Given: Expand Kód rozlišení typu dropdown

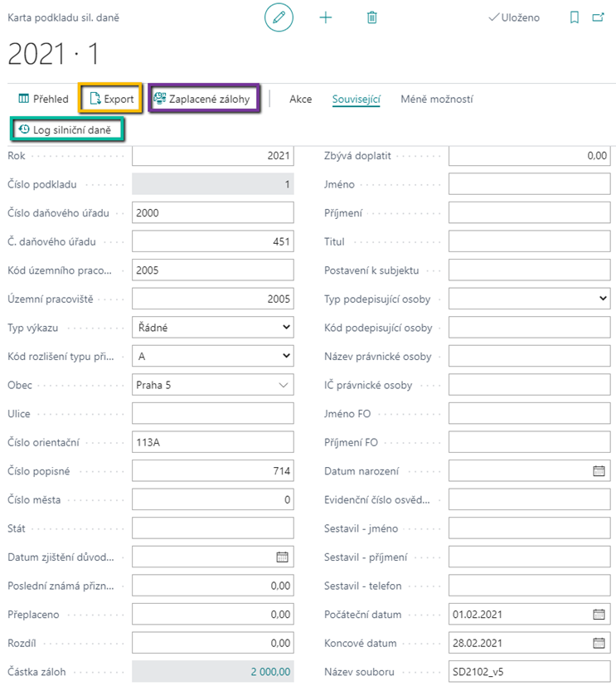Looking at the screenshot, I should click(x=286, y=356).
